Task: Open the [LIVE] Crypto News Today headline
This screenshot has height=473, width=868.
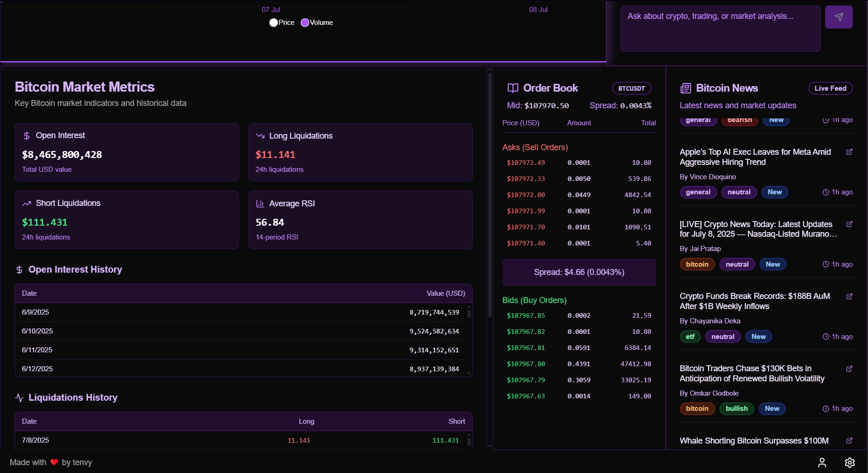Action: point(758,229)
